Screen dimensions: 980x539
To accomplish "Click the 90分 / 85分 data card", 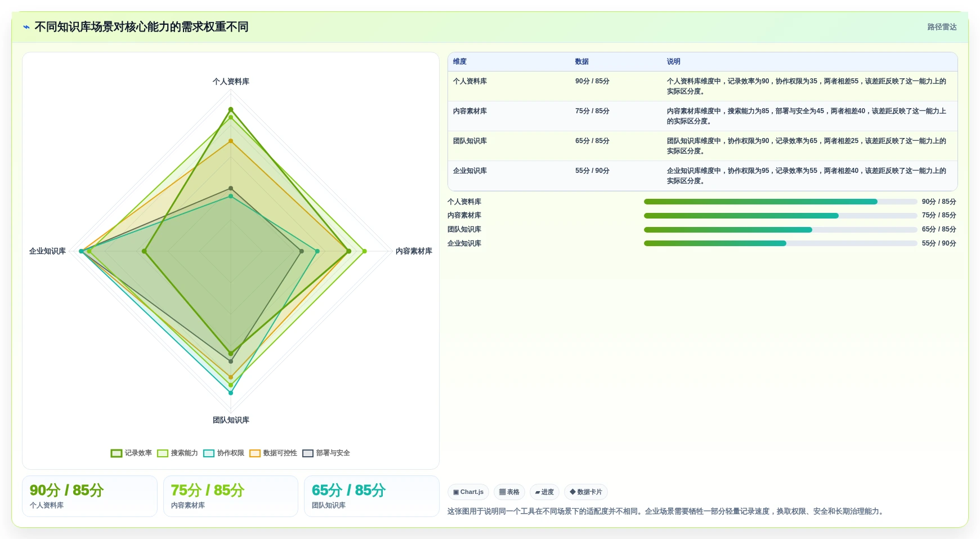I will [90, 496].
